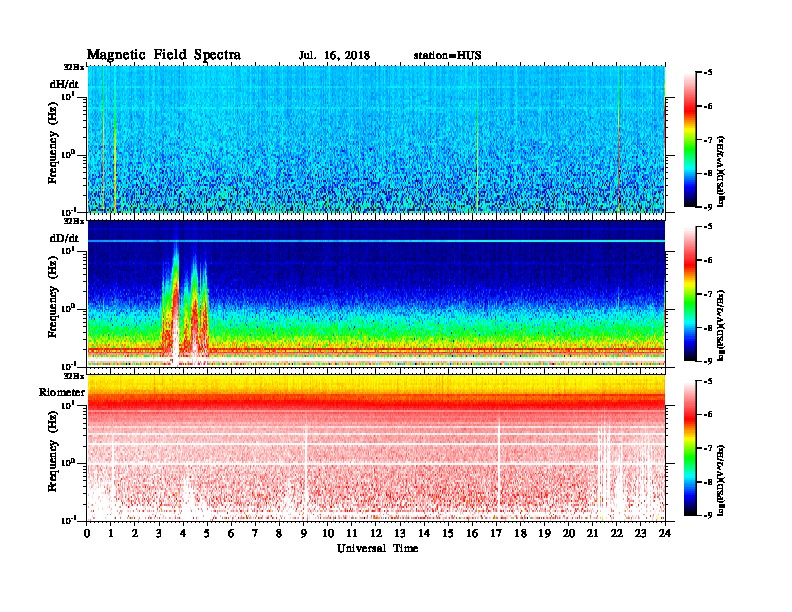
Task: Click the hour label "21" on the time axis
Action: tap(593, 533)
